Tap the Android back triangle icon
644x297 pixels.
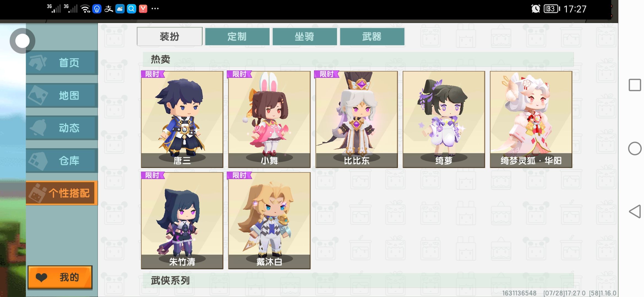(x=635, y=211)
